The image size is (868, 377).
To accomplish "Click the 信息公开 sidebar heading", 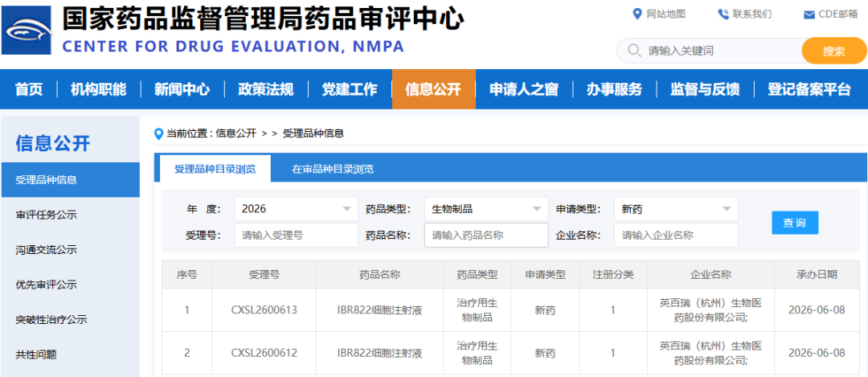I will tap(52, 143).
